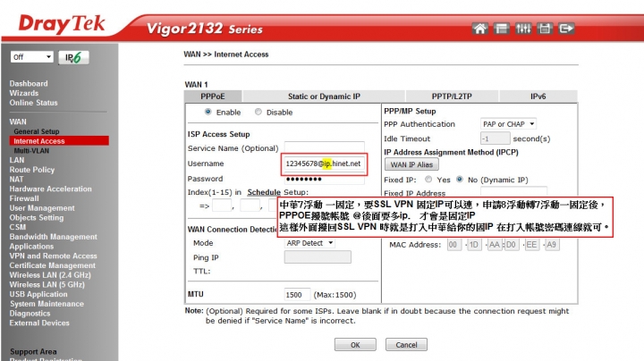Open VPN and Remote Access menu

(54, 256)
